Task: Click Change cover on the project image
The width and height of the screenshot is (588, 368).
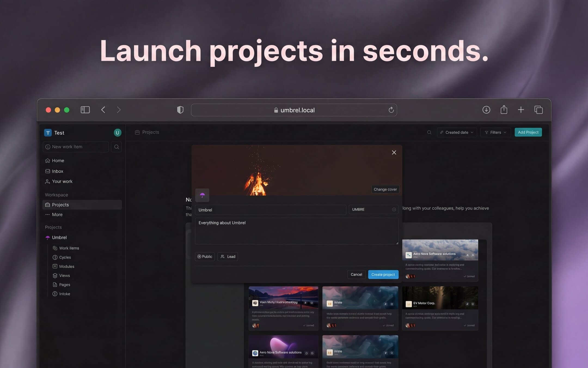Action: (x=385, y=189)
